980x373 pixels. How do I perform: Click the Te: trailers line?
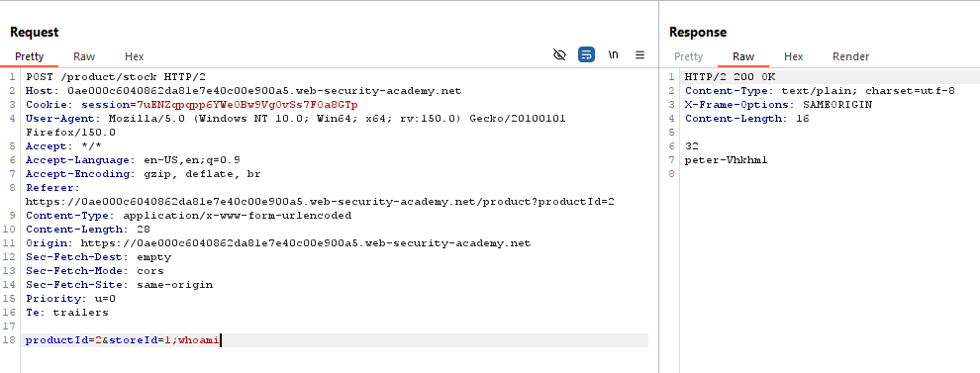coord(67,313)
